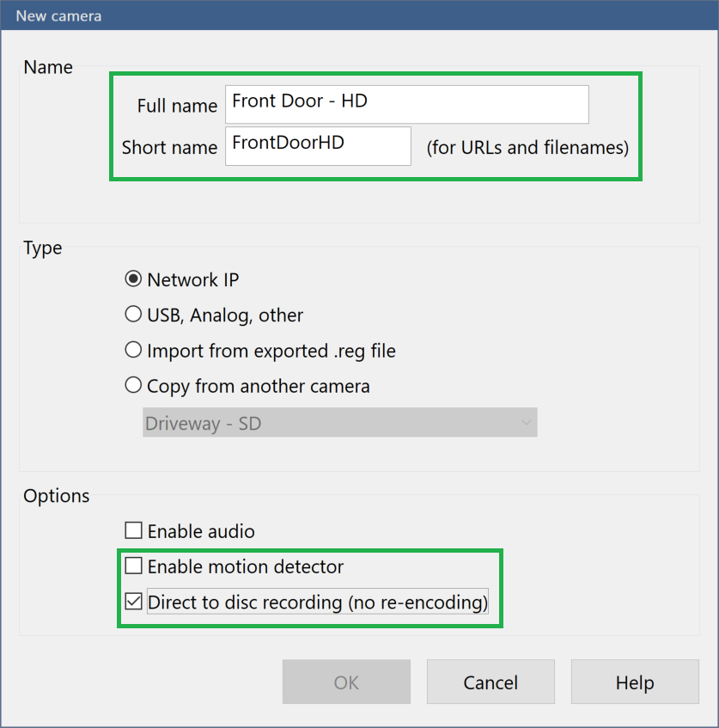
Task: Click the Full name label
Action: [x=177, y=106]
